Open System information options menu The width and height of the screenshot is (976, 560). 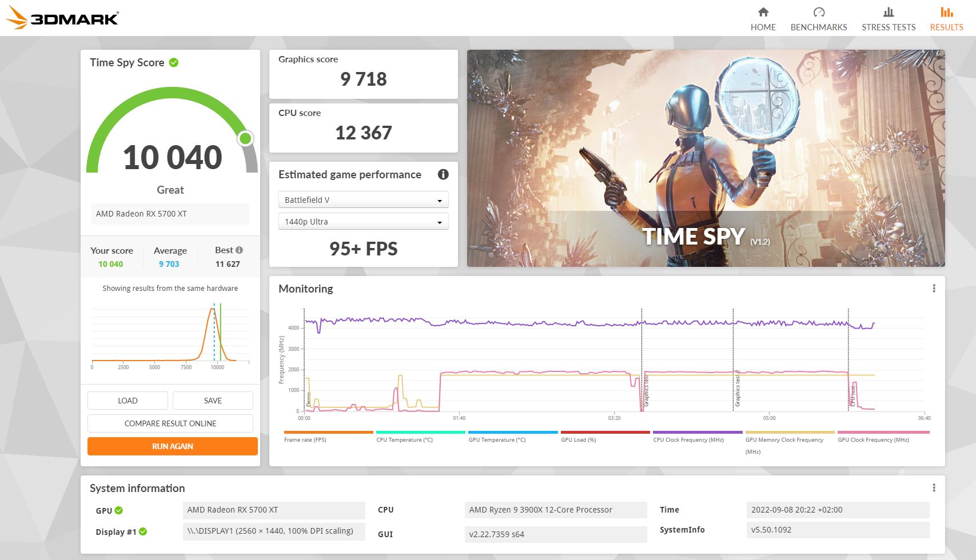[934, 487]
